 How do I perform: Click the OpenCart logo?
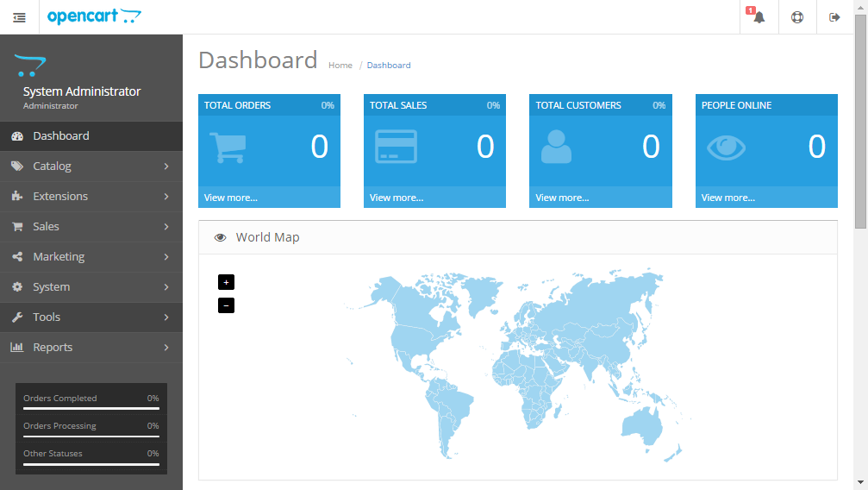click(95, 16)
